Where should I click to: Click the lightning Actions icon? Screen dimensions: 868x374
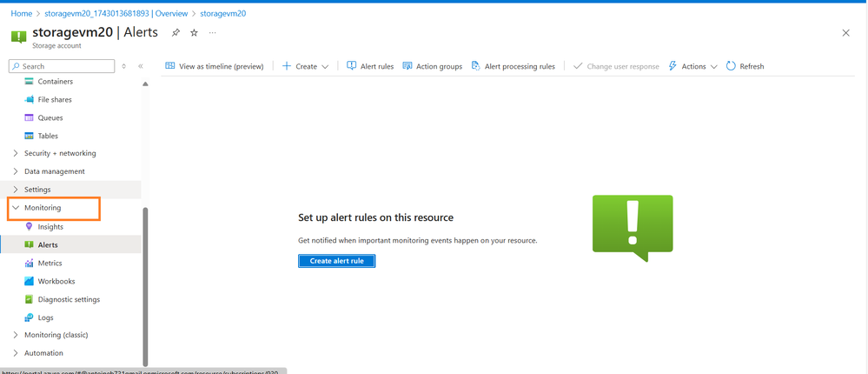click(673, 66)
